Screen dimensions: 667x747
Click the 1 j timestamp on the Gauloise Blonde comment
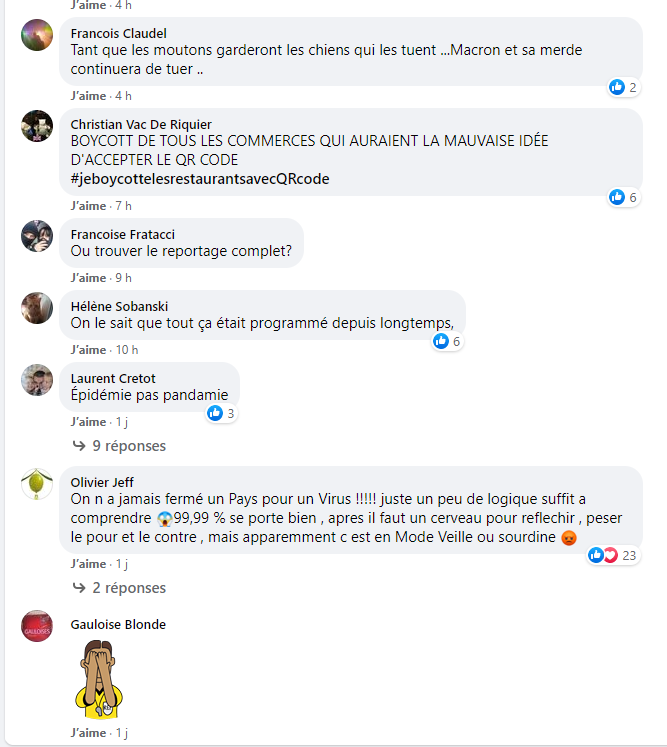(121, 733)
